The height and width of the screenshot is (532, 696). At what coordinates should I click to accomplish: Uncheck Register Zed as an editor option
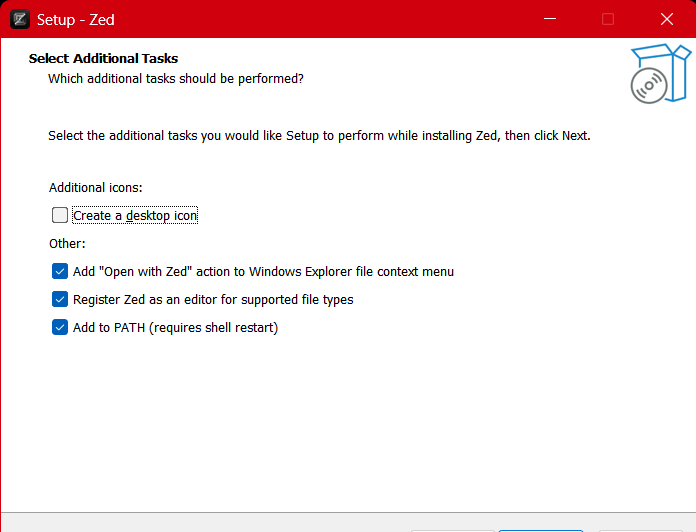[60, 299]
